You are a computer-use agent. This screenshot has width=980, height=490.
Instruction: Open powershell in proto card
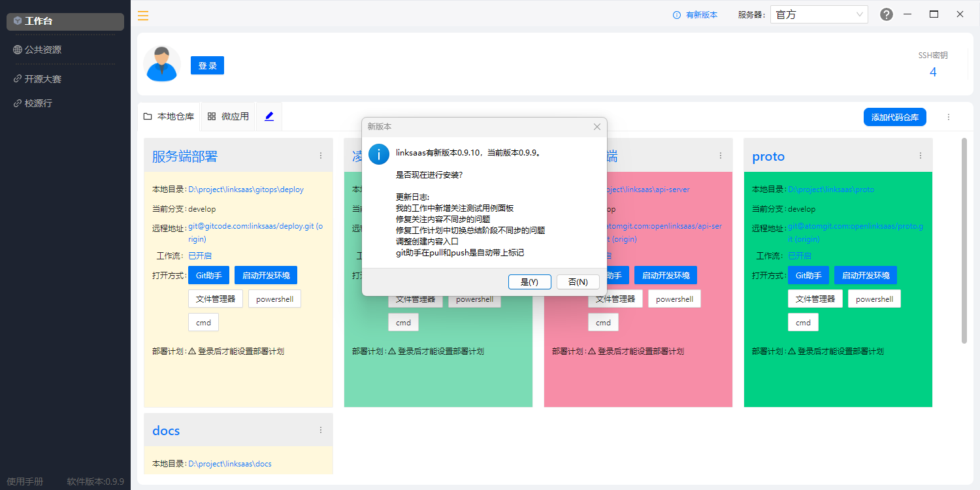(x=874, y=299)
